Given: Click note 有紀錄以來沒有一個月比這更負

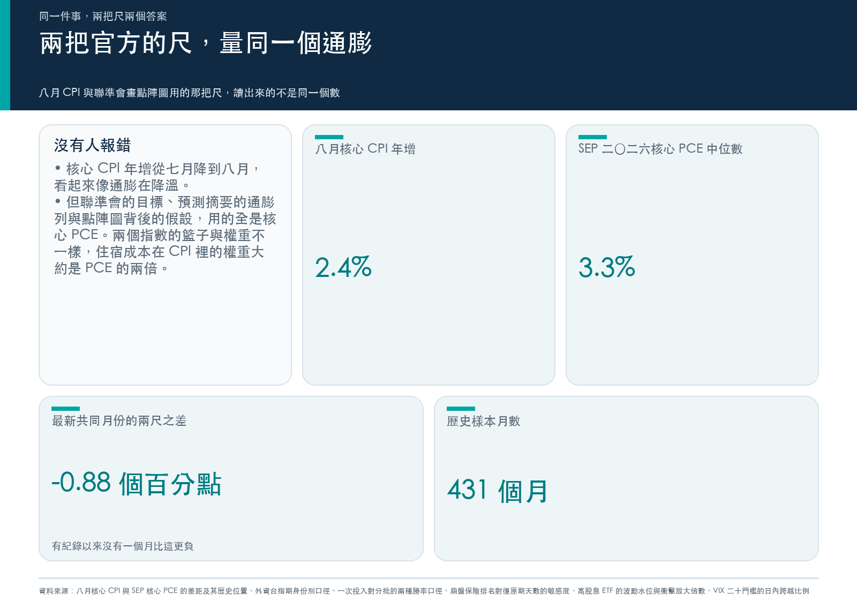Looking at the screenshot, I should (123, 546).
